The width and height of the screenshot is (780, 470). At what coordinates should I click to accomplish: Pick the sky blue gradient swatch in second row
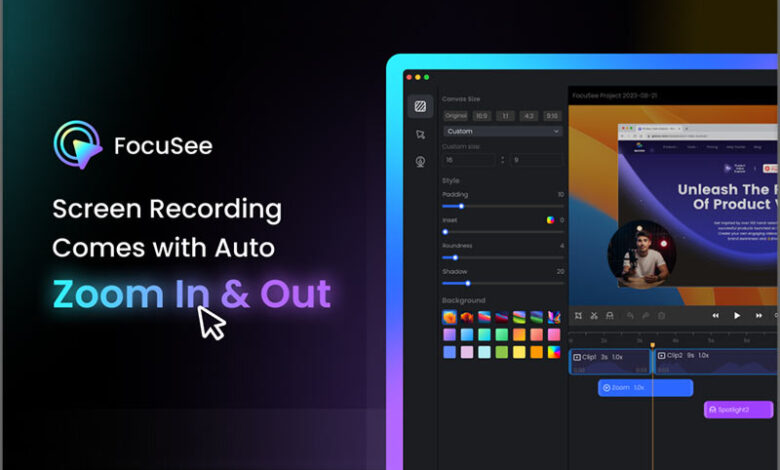pyautogui.click(x=467, y=335)
